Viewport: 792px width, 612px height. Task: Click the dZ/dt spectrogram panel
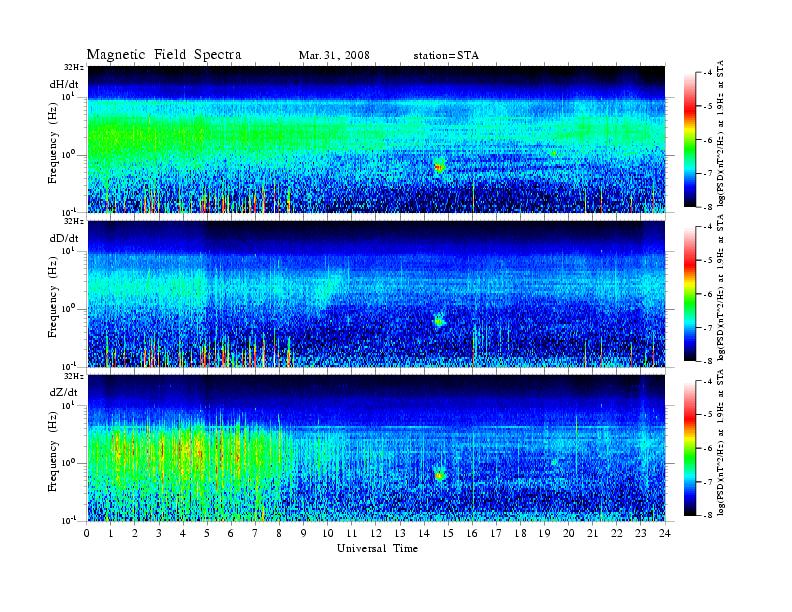coord(376,448)
